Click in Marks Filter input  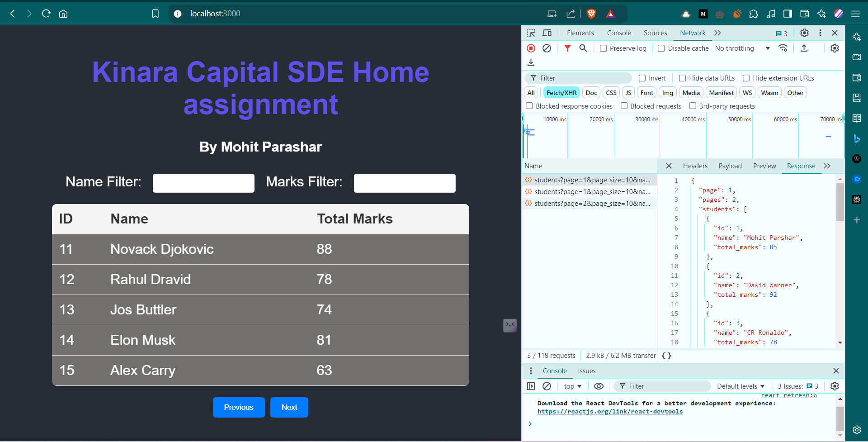405,183
